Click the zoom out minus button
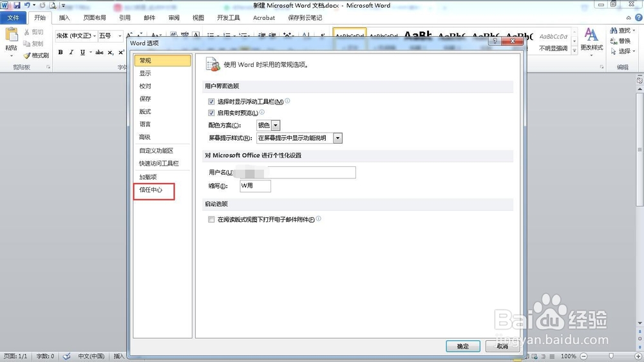This screenshot has height=362, width=644. click(583, 356)
